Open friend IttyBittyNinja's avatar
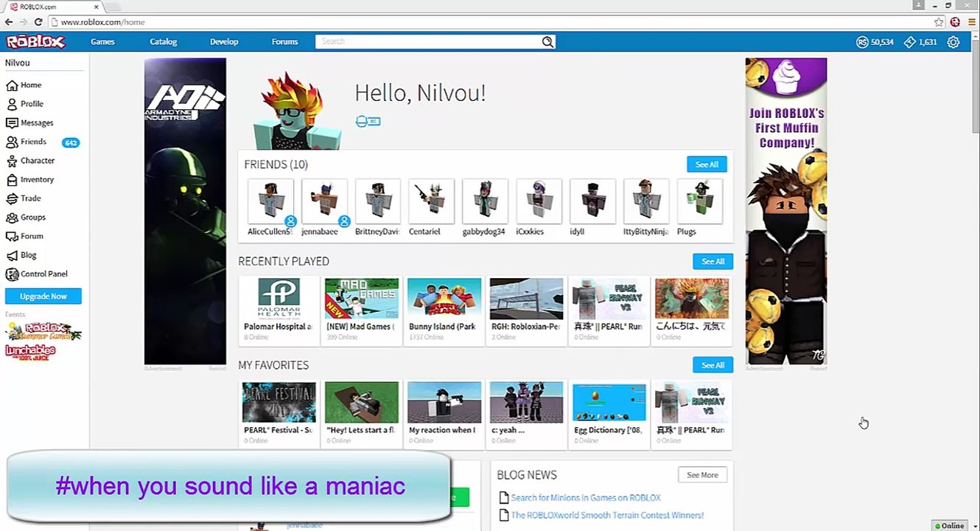Screen dimensions: 980x531 646,201
